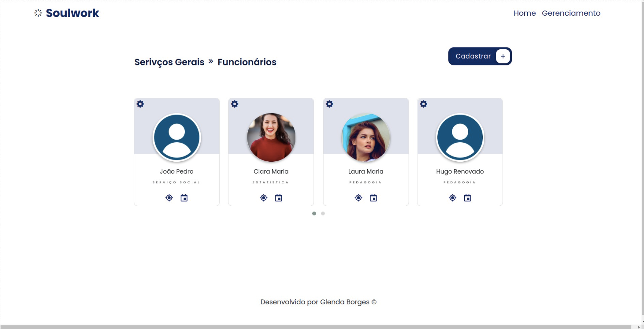Click Clara Maria's profile photo

pos(271,137)
